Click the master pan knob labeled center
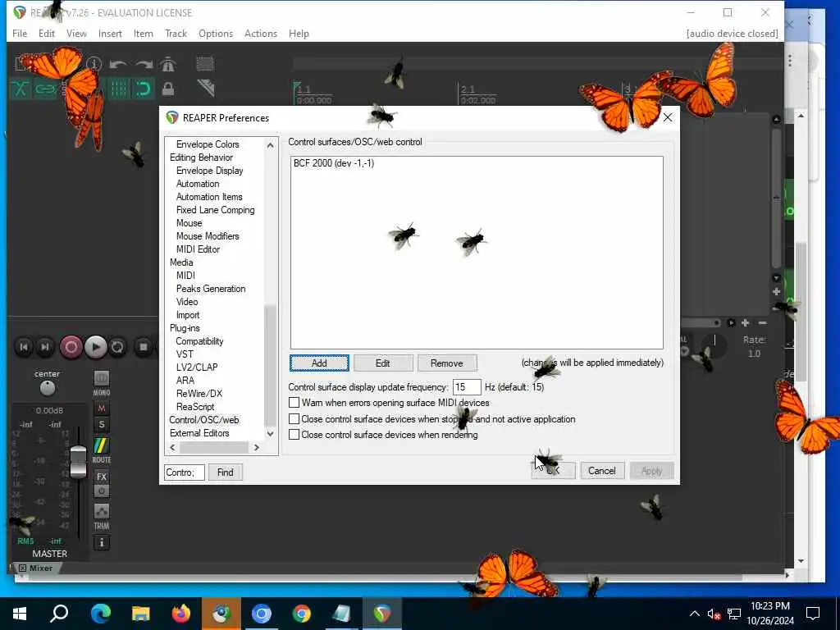Viewport: 840px width, 630px height. (x=47, y=388)
